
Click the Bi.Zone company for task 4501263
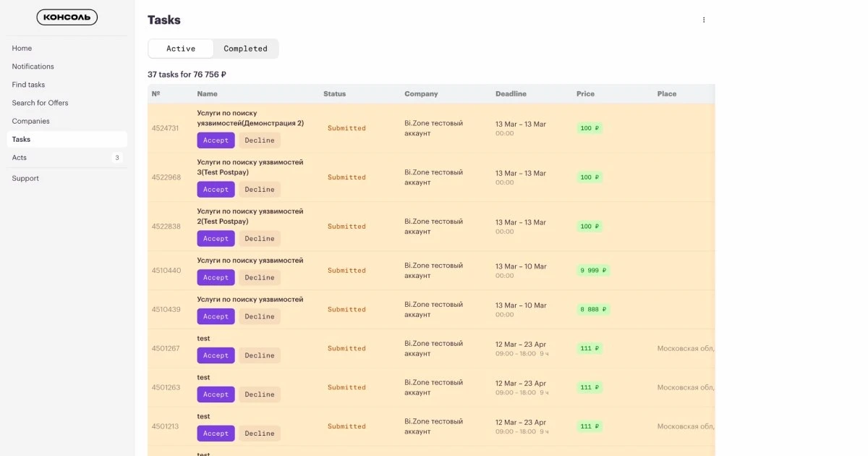click(433, 387)
